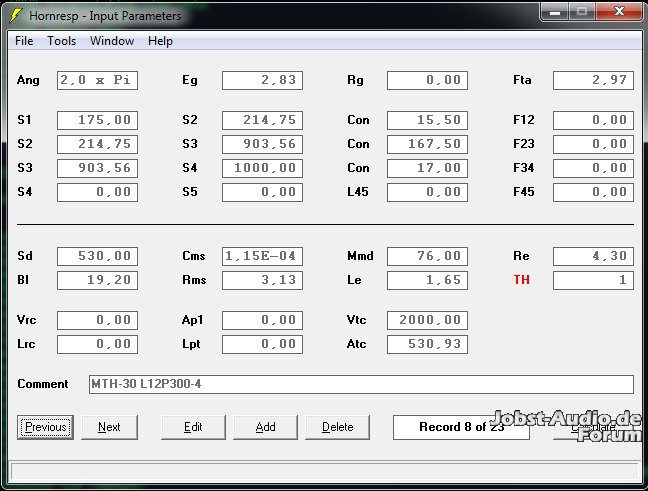Select the Comment field MTH-30 L12P300-4

pos(360,384)
